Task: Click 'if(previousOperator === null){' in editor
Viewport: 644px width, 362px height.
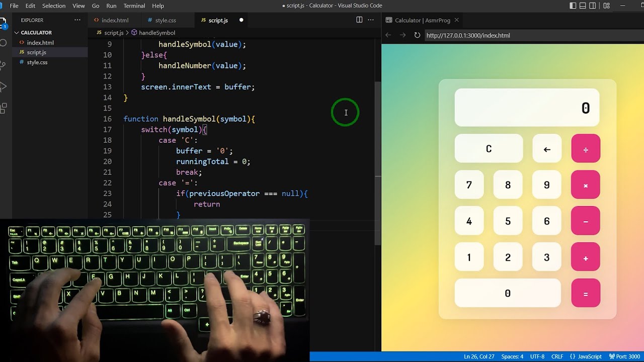Action: tap(242, 194)
